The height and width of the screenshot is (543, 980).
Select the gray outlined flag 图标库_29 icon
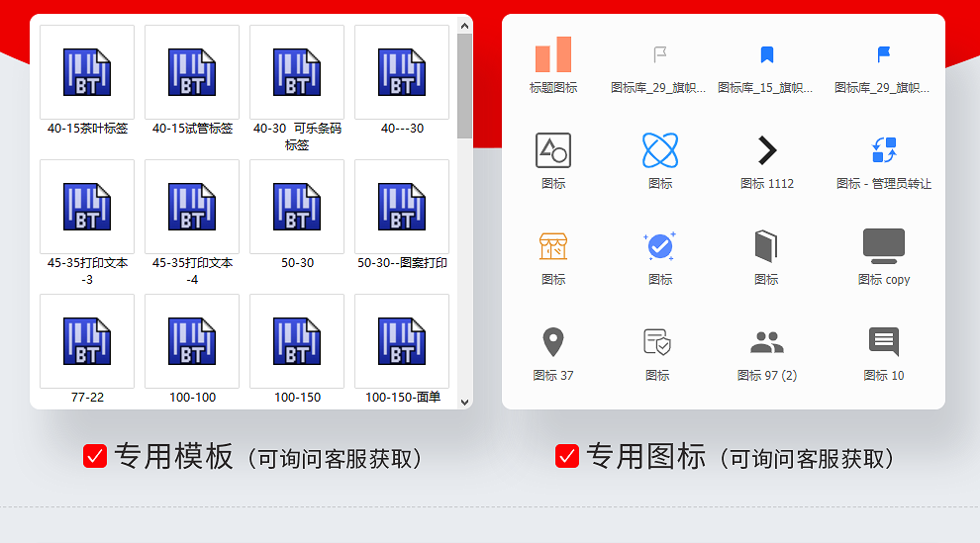660,54
